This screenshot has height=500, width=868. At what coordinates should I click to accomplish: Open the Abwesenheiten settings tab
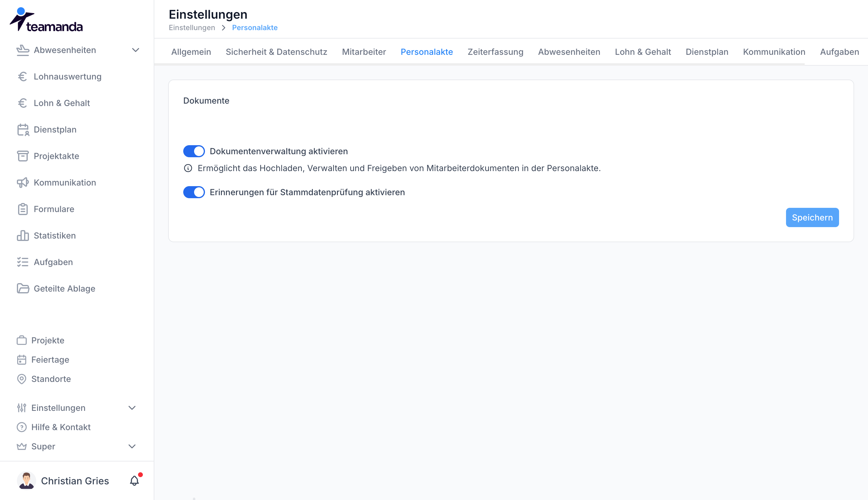569,52
